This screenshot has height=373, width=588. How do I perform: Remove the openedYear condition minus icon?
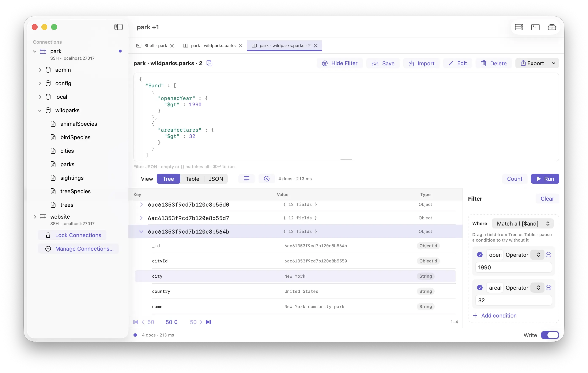549,255
